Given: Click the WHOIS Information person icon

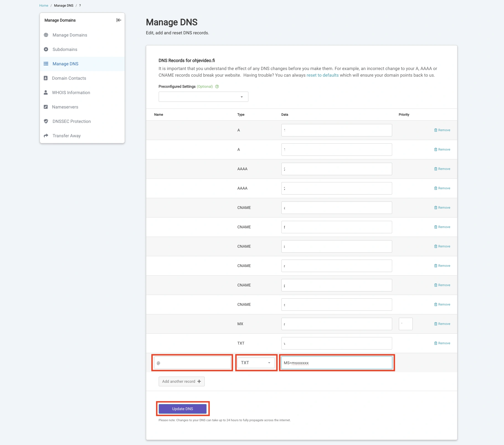Looking at the screenshot, I should (x=46, y=92).
